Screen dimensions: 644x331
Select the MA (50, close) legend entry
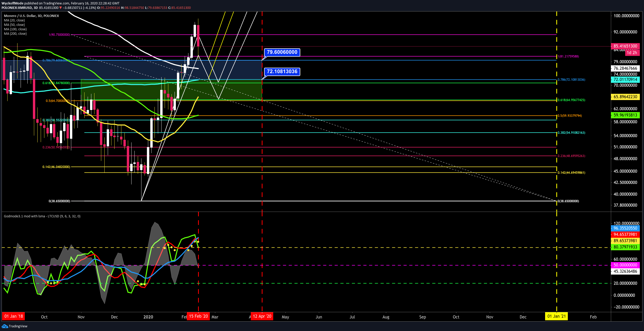(14, 25)
